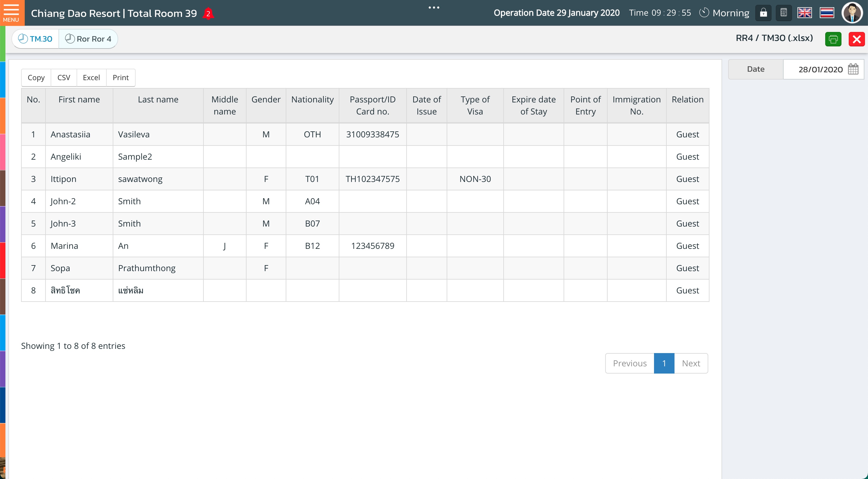Switch to the Ror Ror 4 tab
The height and width of the screenshot is (479, 868).
[x=88, y=39]
